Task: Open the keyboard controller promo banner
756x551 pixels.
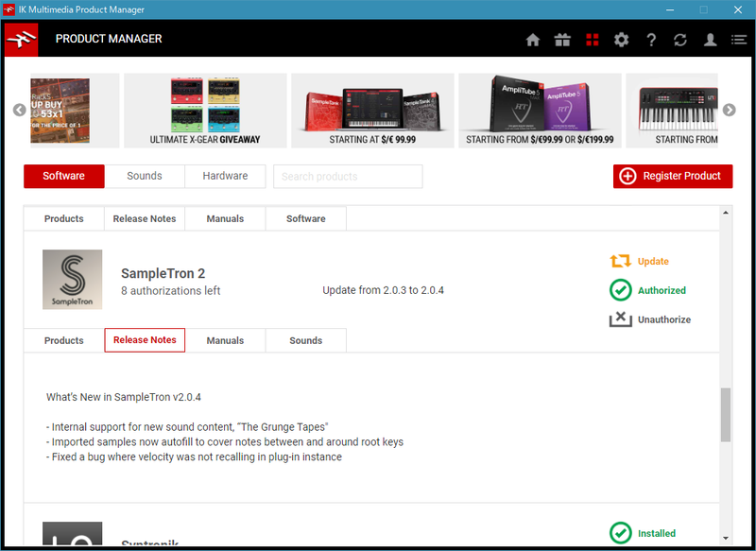Action: coord(672,111)
